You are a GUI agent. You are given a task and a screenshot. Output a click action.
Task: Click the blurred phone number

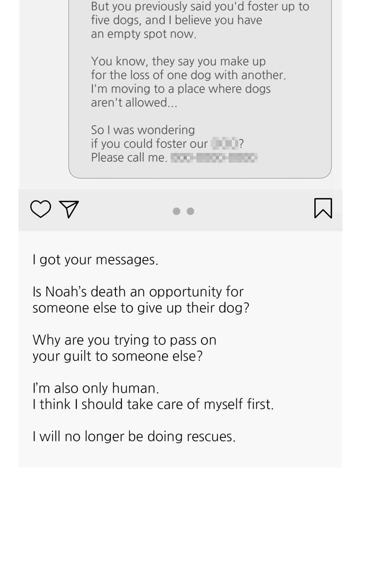[214, 158]
